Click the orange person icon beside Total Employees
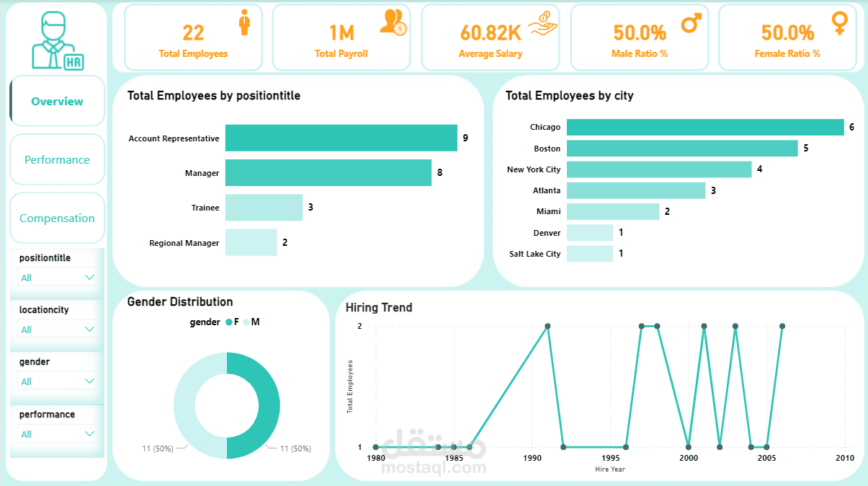 coord(244,22)
